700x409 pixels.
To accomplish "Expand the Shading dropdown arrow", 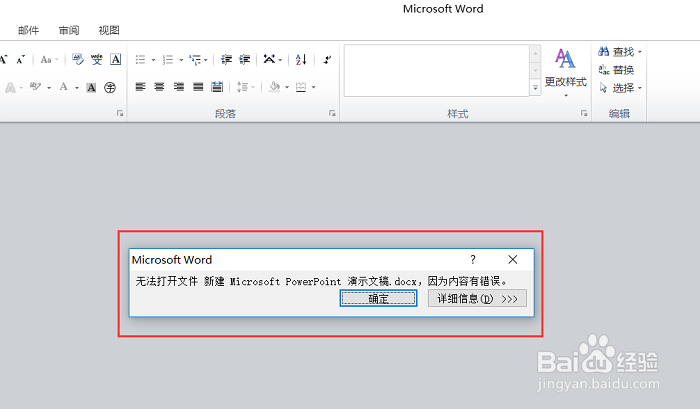I will (x=287, y=88).
